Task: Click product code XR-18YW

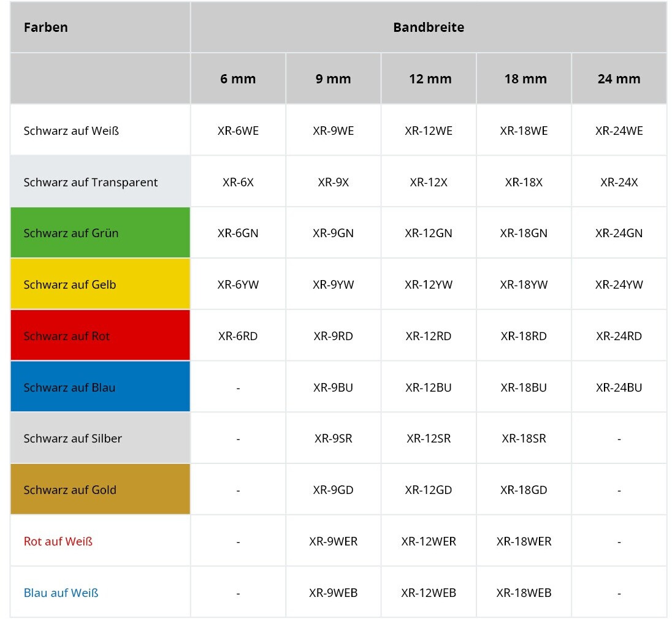Action: [x=524, y=284]
